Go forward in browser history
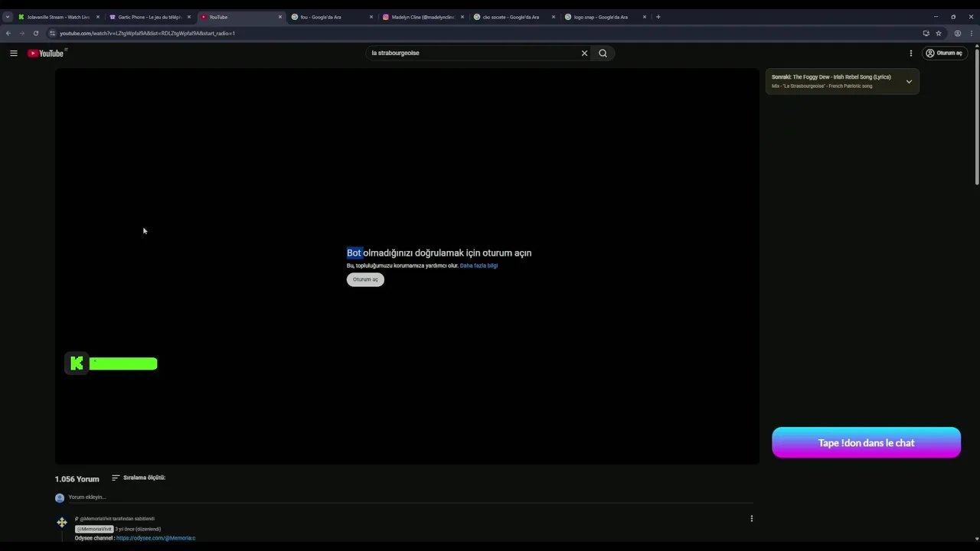Viewport: 980px width, 551px height. tap(21, 33)
